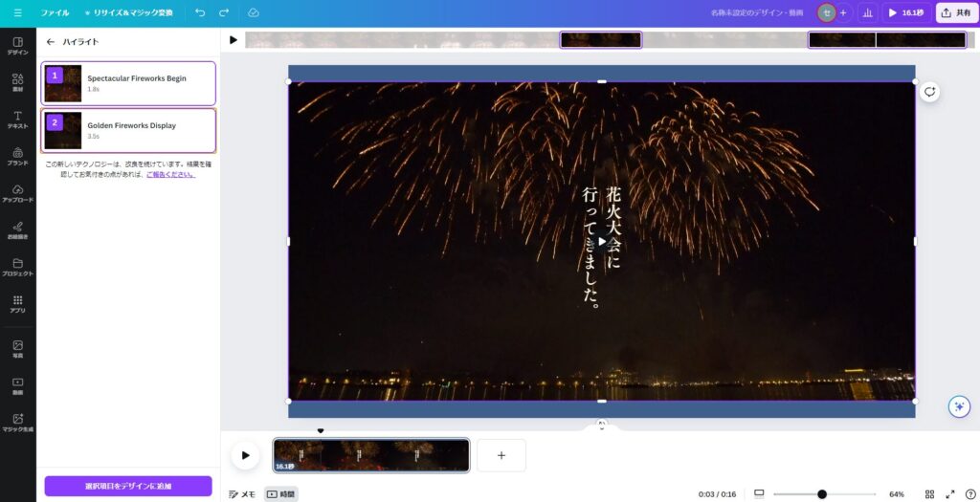Click the 共有 share button

956,13
